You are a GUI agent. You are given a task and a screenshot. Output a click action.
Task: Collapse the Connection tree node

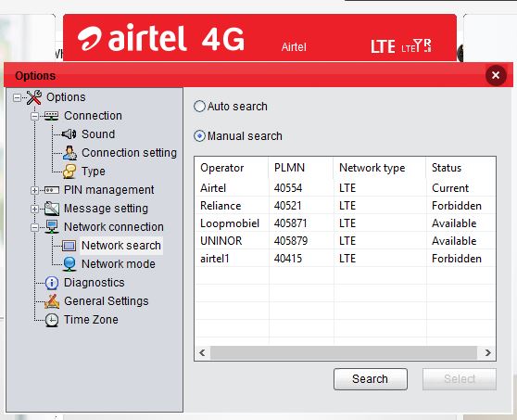pos(34,116)
